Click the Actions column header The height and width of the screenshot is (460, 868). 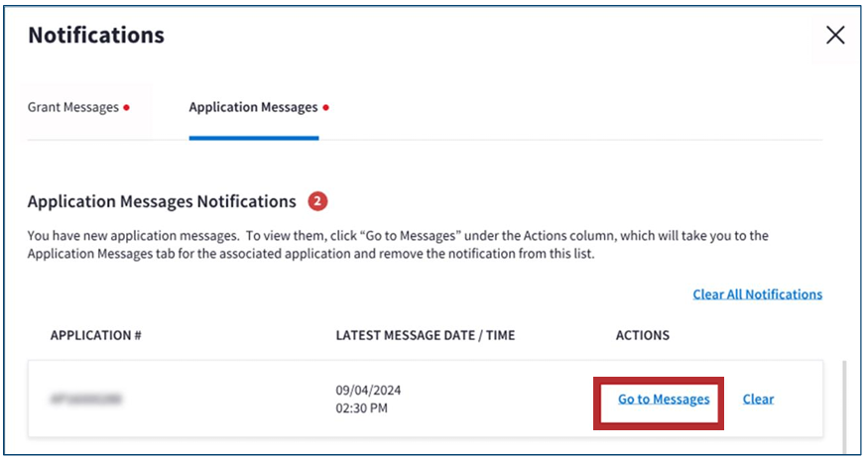click(x=642, y=335)
